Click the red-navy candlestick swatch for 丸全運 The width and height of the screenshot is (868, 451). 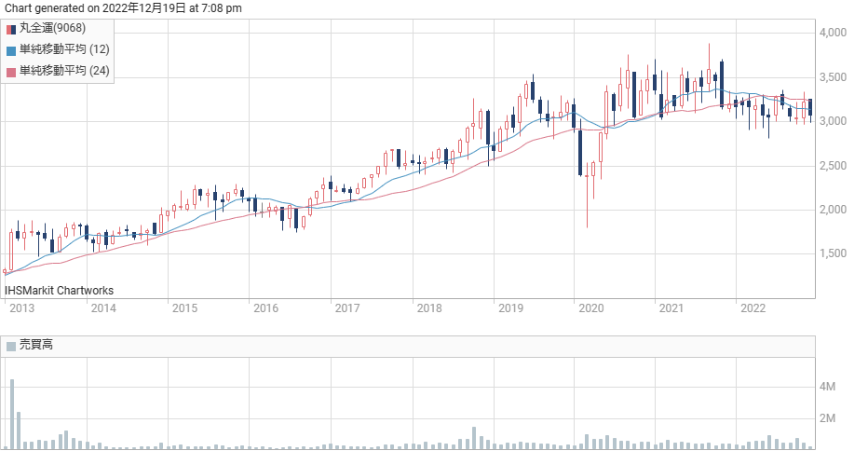click(x=11, y=30)
